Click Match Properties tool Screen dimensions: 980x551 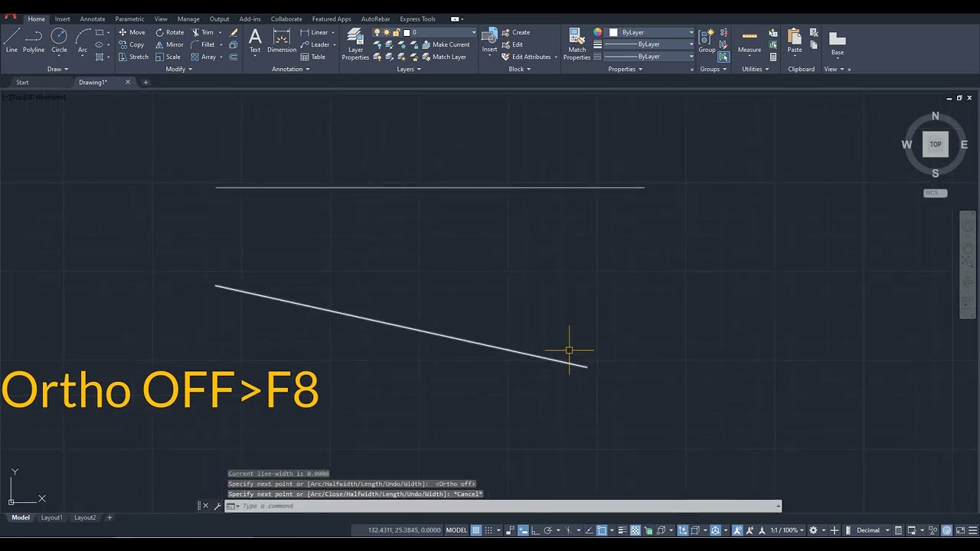pos(577,43)
